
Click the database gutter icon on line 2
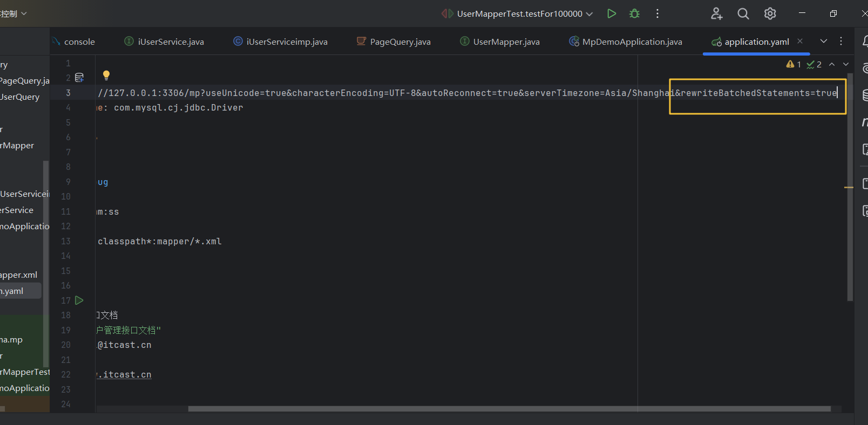[x=79, y=78]
